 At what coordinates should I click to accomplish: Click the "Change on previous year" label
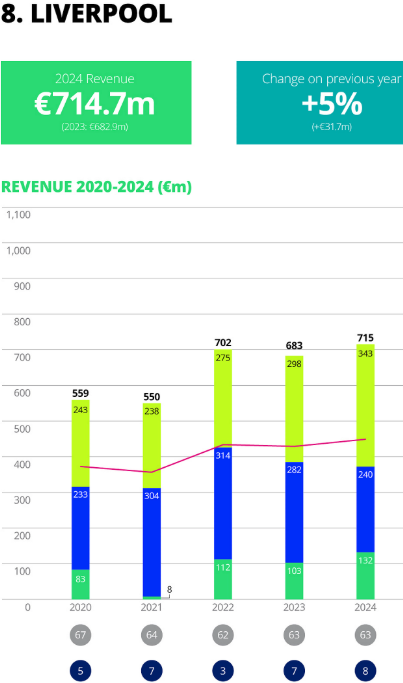click(332, 79)
